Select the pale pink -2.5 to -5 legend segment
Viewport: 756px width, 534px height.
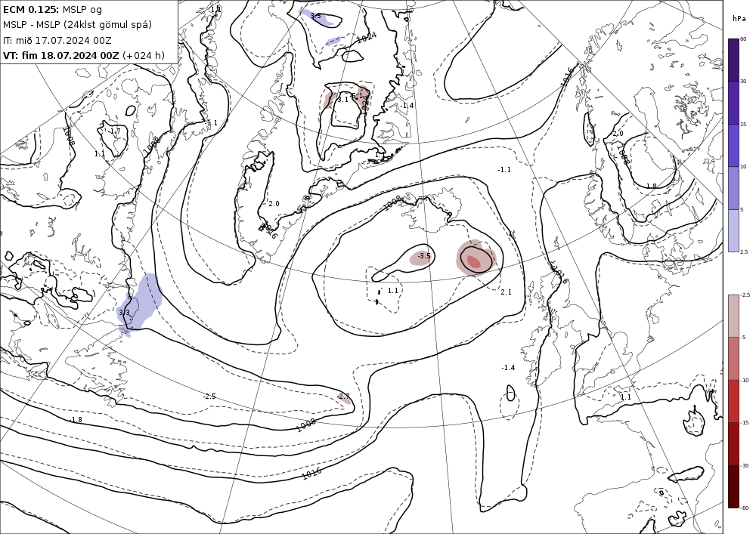click(733, 316)
